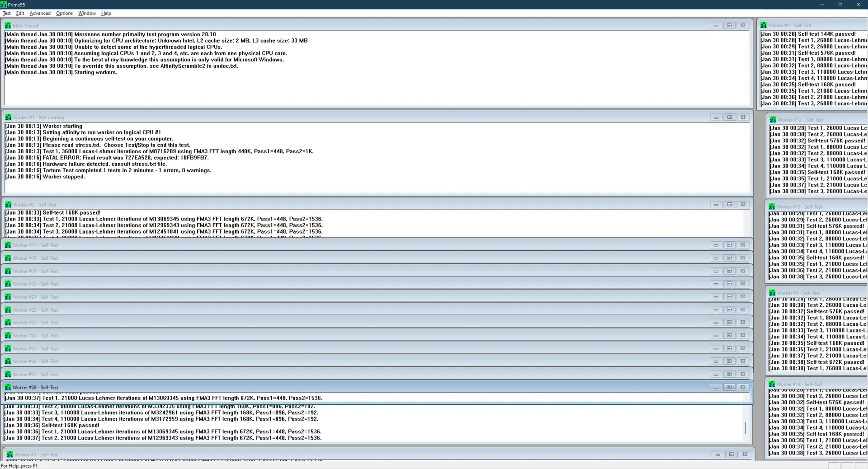
Task: Click the Worker #14 window icon
Action: point(772,384)
